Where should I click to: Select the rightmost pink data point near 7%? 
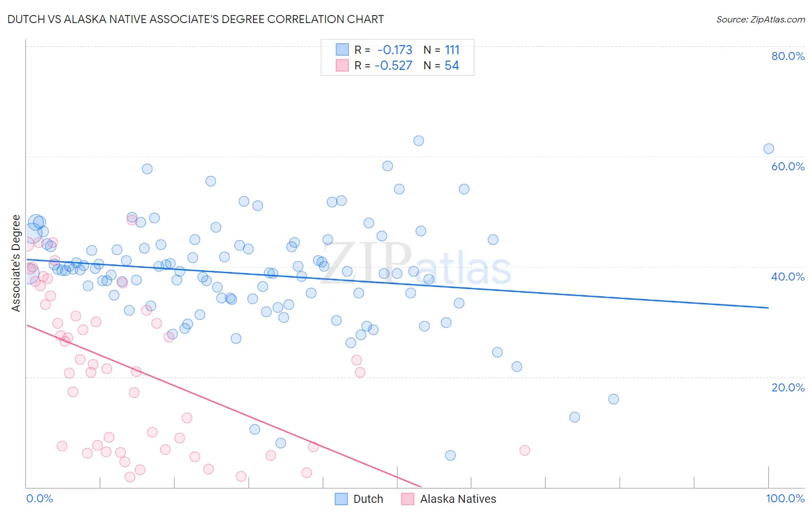(x=524, y=450)
